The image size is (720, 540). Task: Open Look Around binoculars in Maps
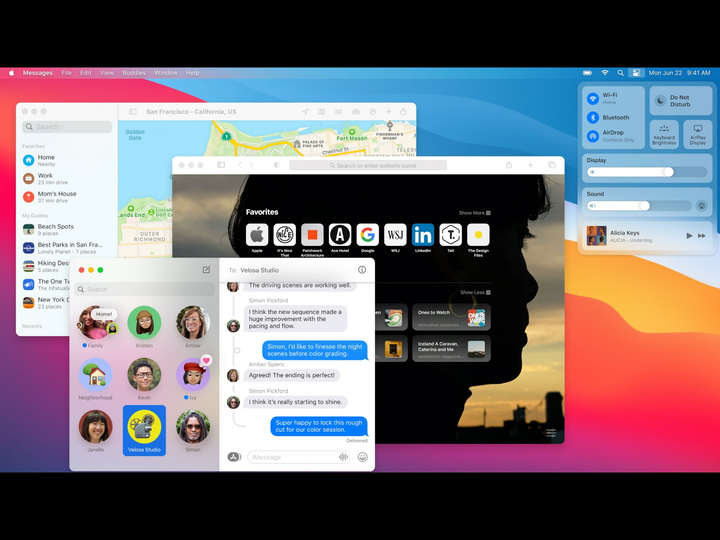pyautogui.click(x=355, y=112)
